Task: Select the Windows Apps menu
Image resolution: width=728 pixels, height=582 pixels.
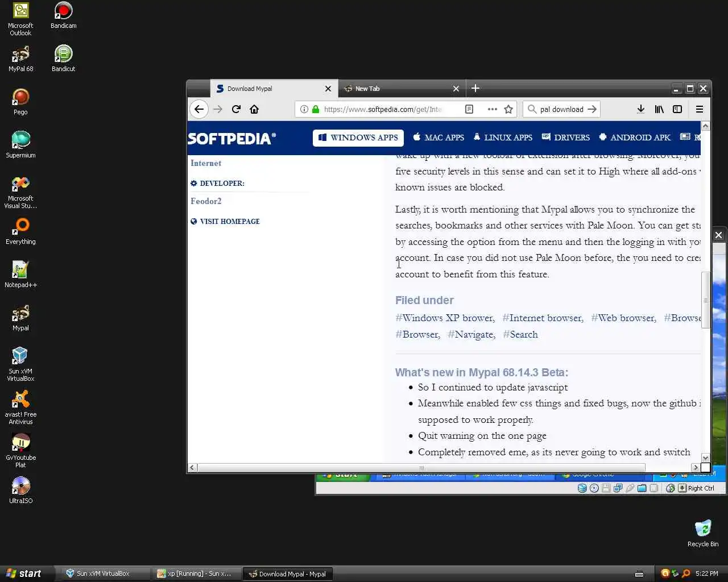Action: pos(358,138)
